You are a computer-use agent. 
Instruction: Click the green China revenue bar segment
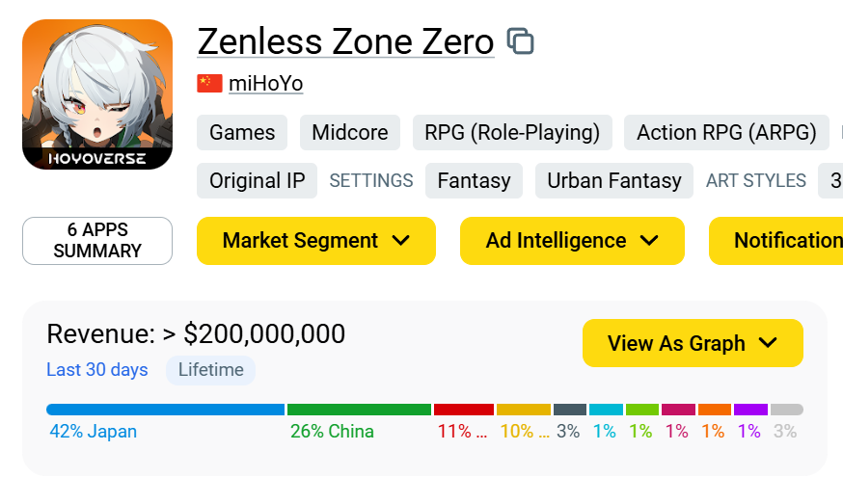359,410
